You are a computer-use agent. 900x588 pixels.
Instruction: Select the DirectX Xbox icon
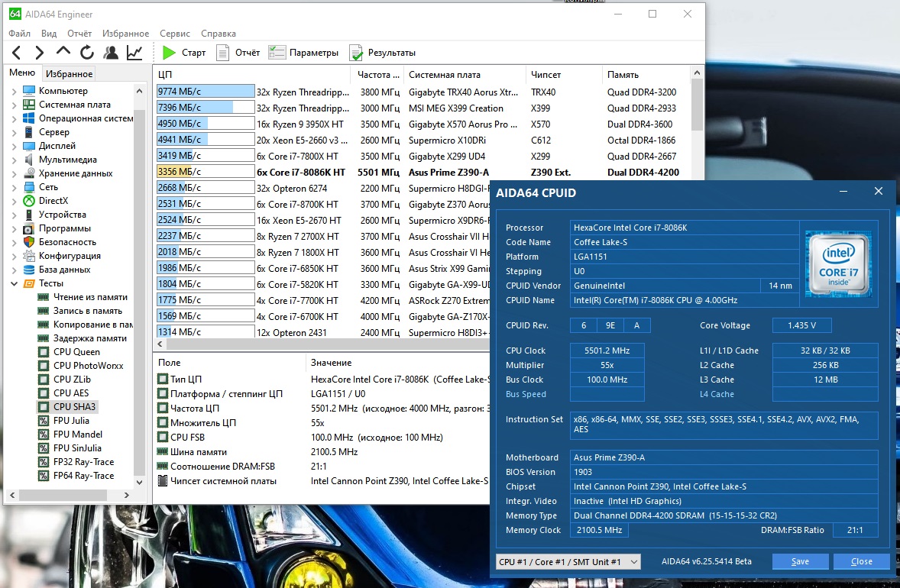(x=29, y=201)
